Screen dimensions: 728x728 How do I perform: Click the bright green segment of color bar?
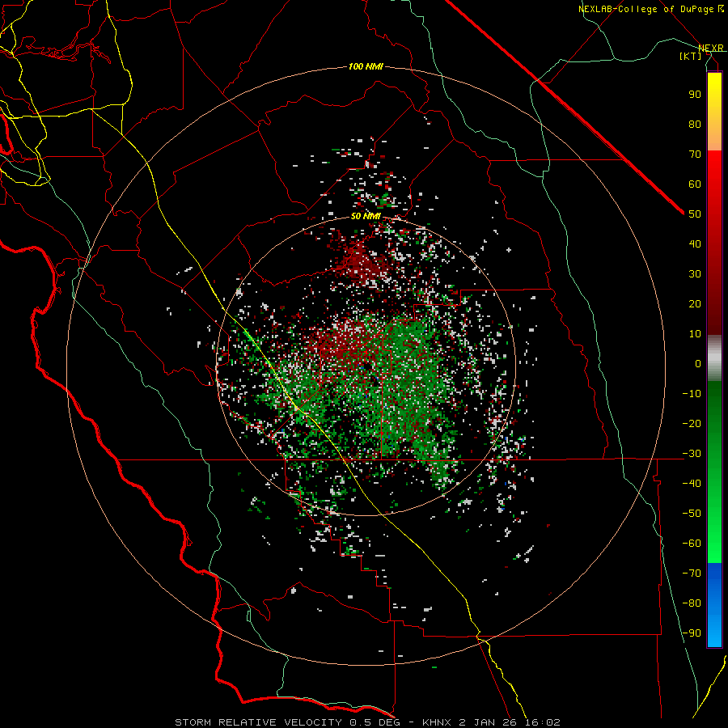[714, 472]
